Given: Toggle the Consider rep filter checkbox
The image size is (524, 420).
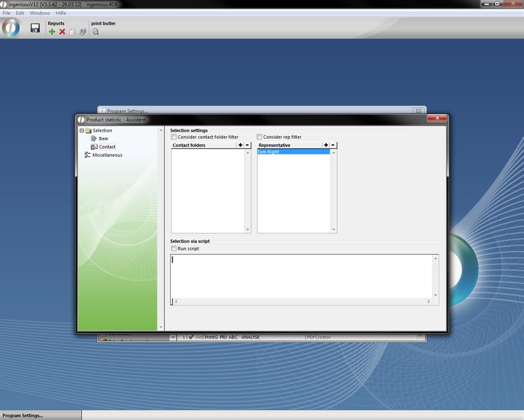Looking at the screenshot, I should coord(259,137).
